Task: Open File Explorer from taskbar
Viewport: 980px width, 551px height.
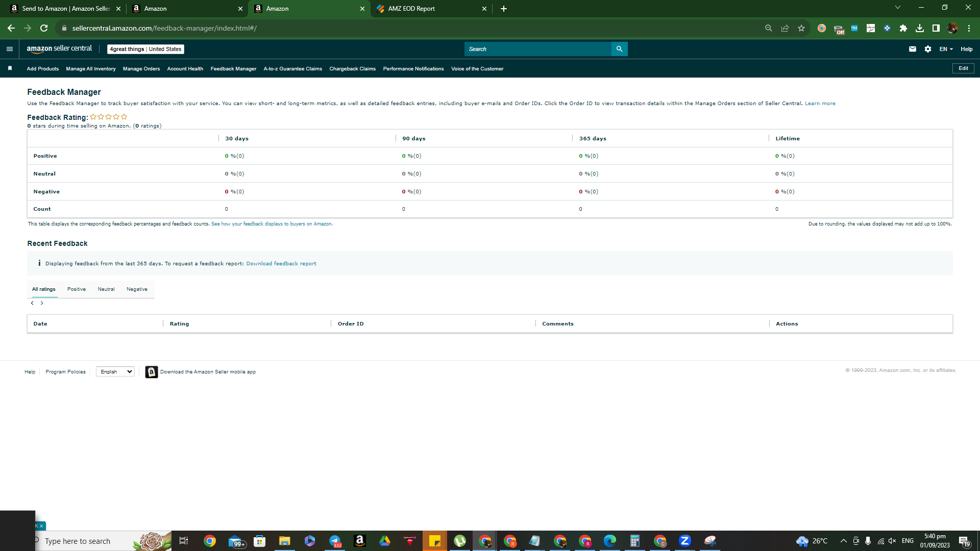Action: coord(284,541)
